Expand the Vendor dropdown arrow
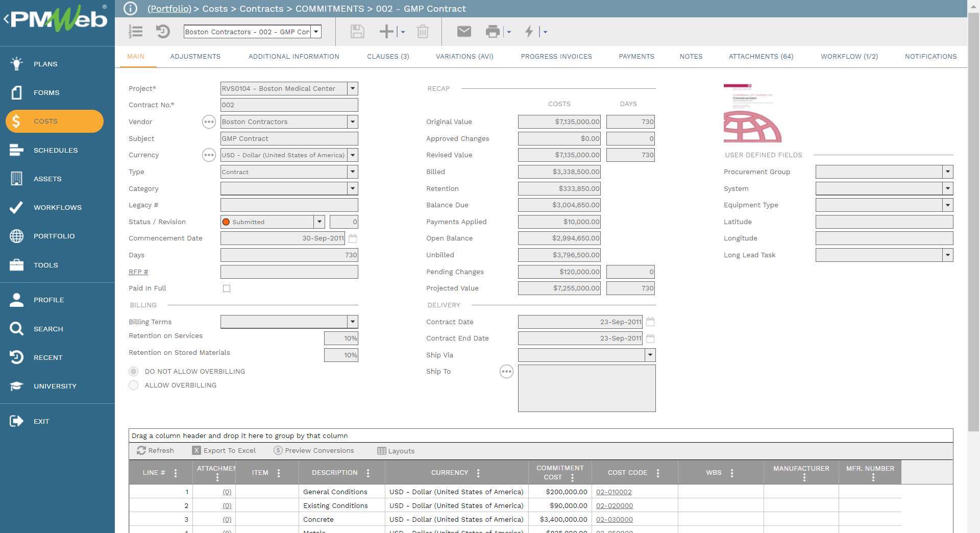980x533 pixels. pyautogui.click(x=353, y=122)
